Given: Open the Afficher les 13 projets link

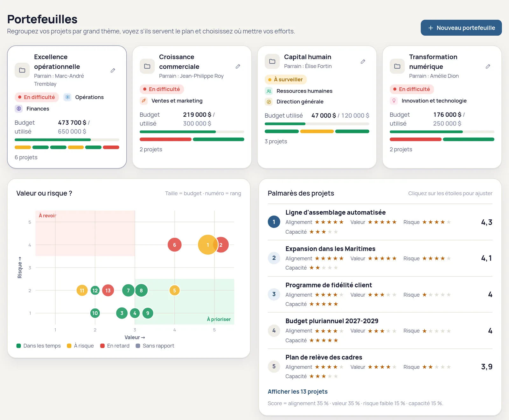Looking at the screenshot, I should click(x=298, y=392).
